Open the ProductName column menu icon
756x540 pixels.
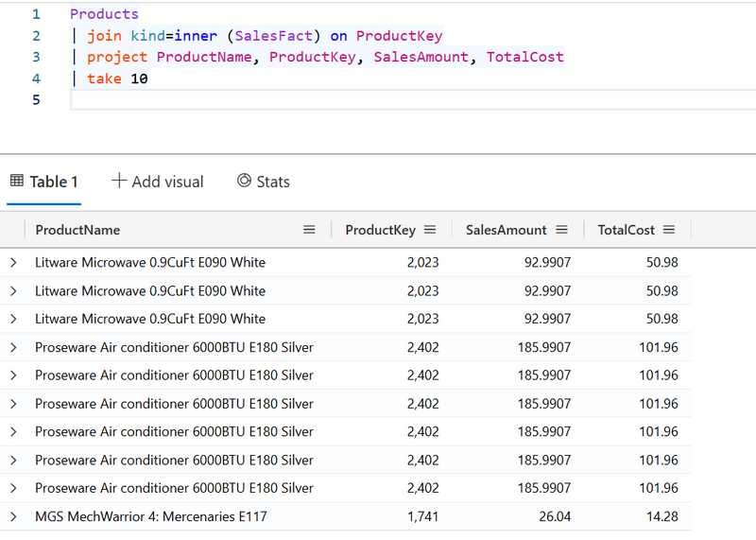click(309, 230)
